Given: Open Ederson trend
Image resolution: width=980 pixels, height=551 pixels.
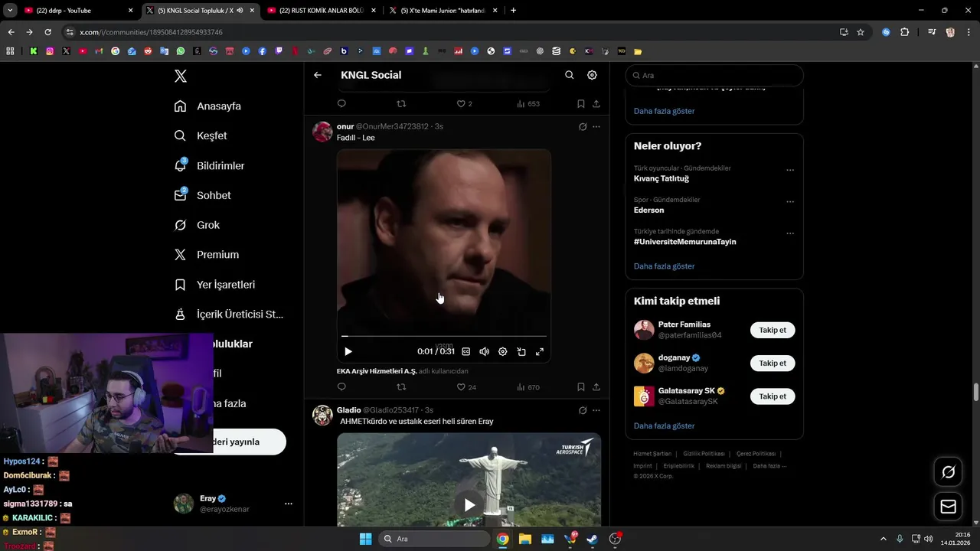Looking at the screenshot, I should (649, 210).
